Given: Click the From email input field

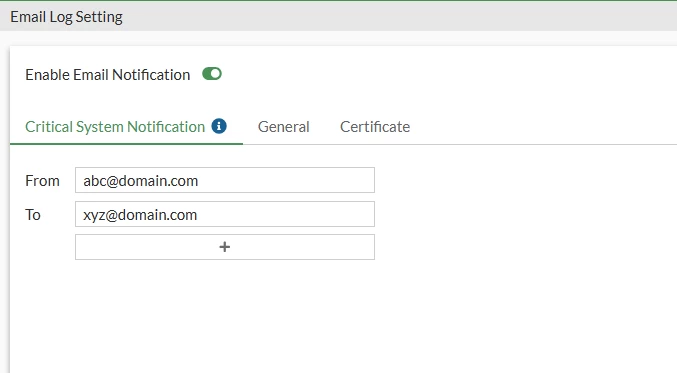Looking at the screenshot, I should click(x=225, y=180).
